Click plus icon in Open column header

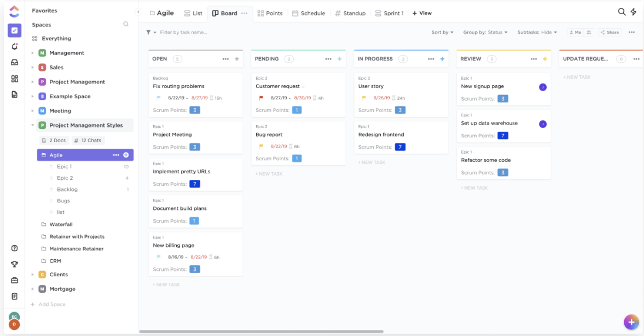[237, 59]
